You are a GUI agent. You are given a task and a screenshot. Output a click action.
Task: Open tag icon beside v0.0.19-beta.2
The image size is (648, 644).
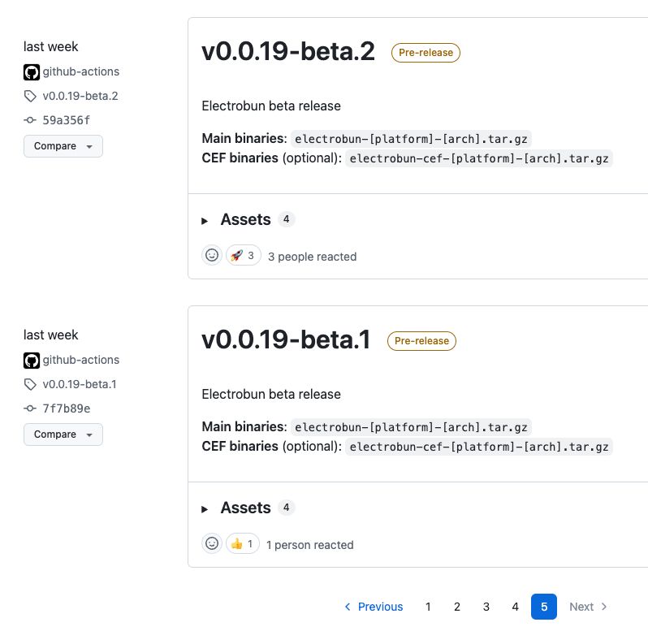pos(30,96)
